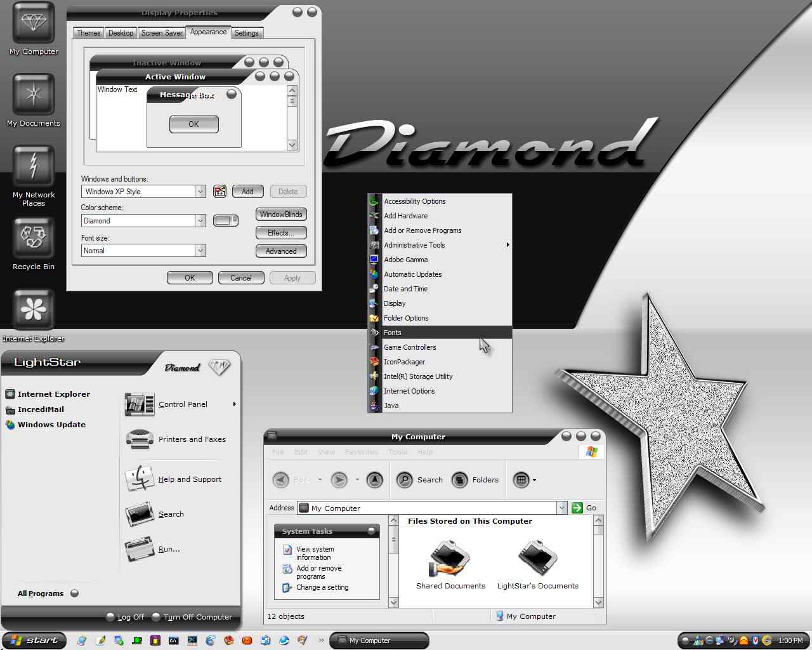The image size is (812, 650).
Task: Click the My Computer taskbar button
Action: [379, 640]
